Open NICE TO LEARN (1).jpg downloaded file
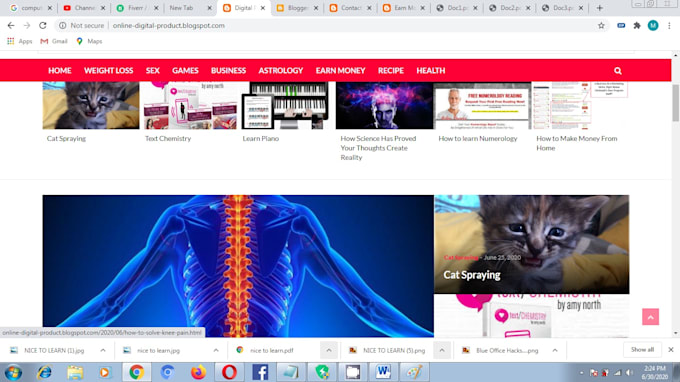 (x=54, y=350)
